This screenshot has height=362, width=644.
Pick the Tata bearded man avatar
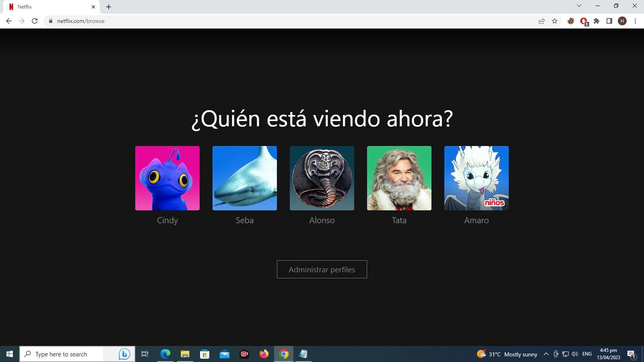(399, 178)
